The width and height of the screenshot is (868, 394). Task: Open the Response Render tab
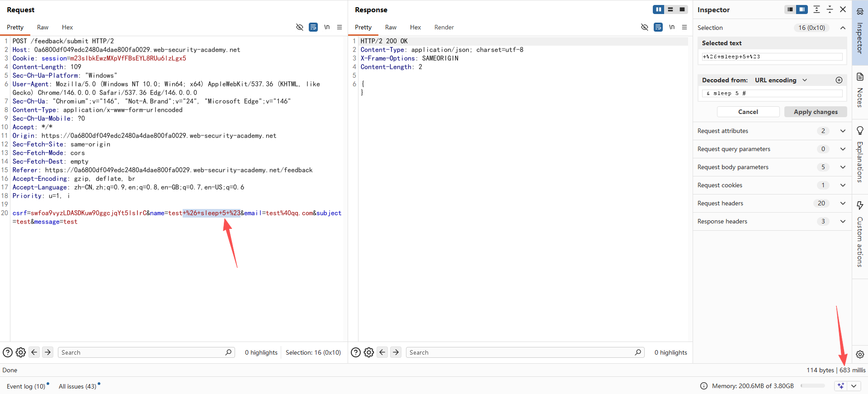[444, 27]
